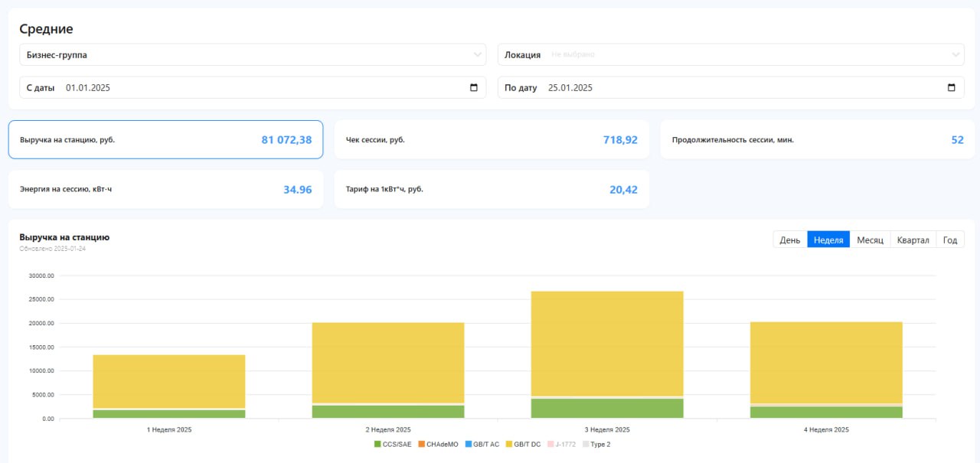Click the '4 Неделя 2025' axis label
The image size is (980, 463).
826,429
